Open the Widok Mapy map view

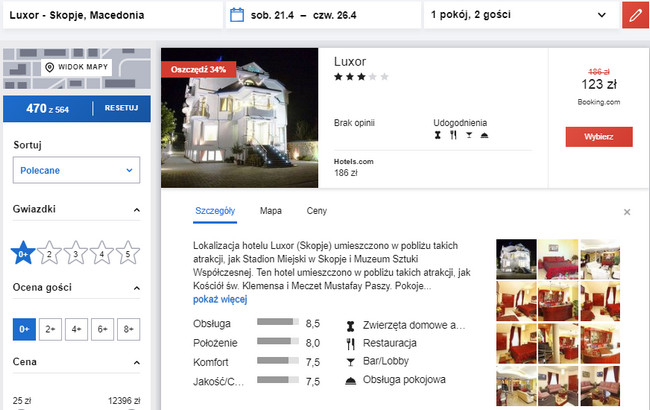77,67
